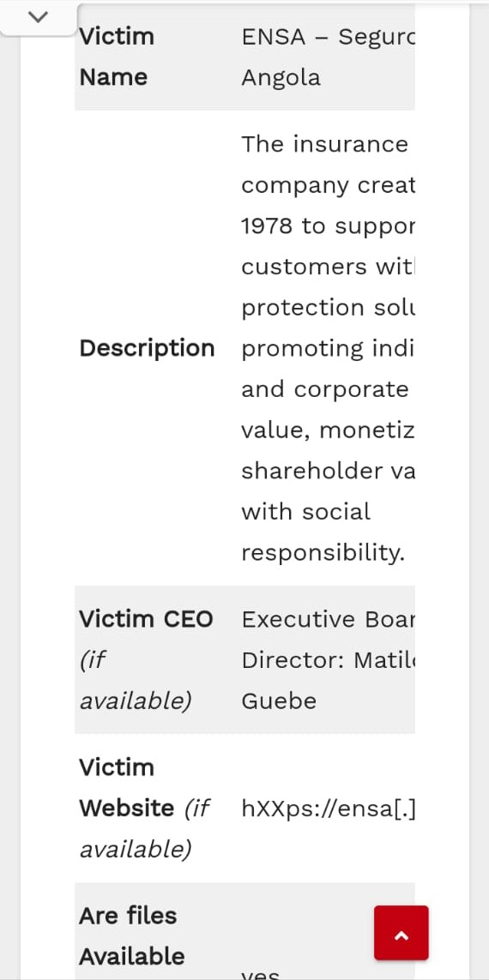Screen dimensions: 489x980
Task: Click the name "Guebe" in CEO cell
Action: click(x=279, y=700)
